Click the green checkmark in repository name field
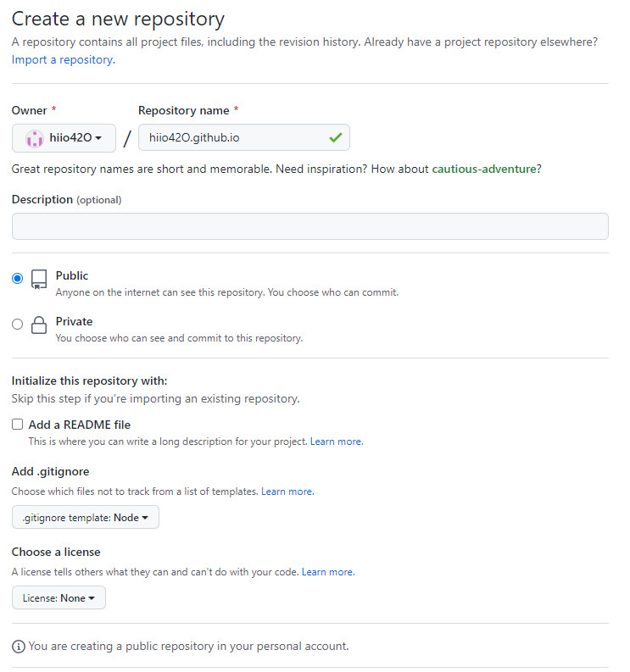This screenshot has width=630, height=672. (336, 137)
